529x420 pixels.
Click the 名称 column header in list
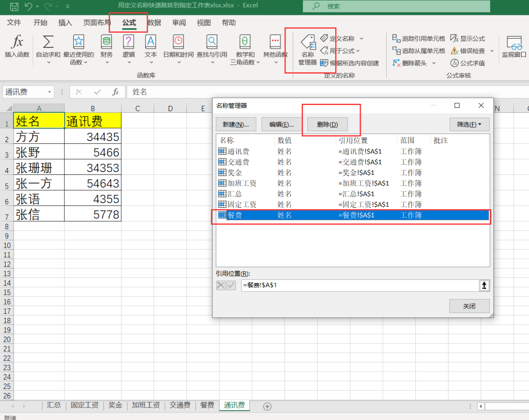pos(245,141)
